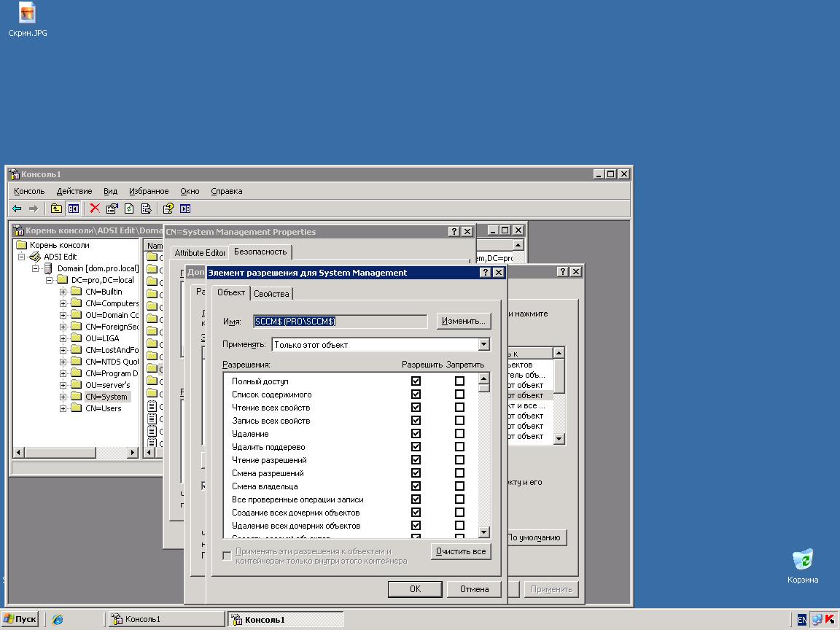840x630 pixels.
Task: Open Properties via the toolbar icon
Action: pos(112,209)
